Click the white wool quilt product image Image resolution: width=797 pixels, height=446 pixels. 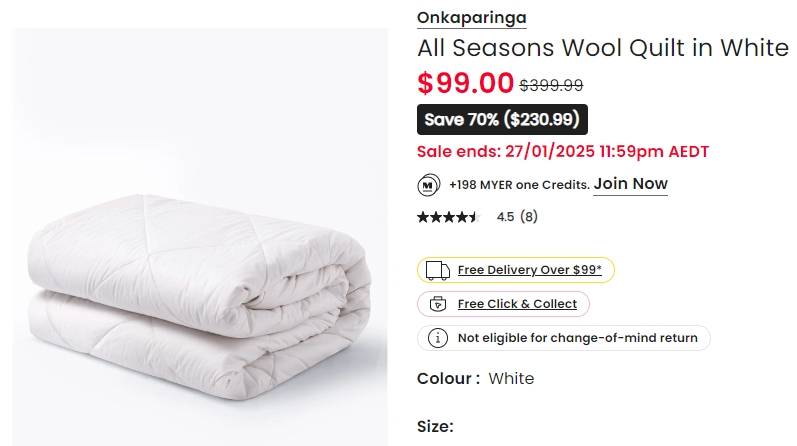(200, 236)
